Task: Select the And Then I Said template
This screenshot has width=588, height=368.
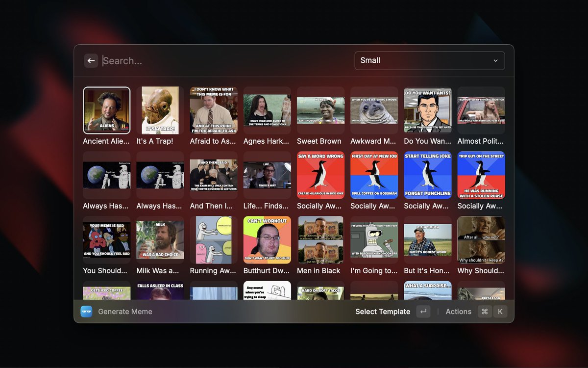Action: coord(214,175)
